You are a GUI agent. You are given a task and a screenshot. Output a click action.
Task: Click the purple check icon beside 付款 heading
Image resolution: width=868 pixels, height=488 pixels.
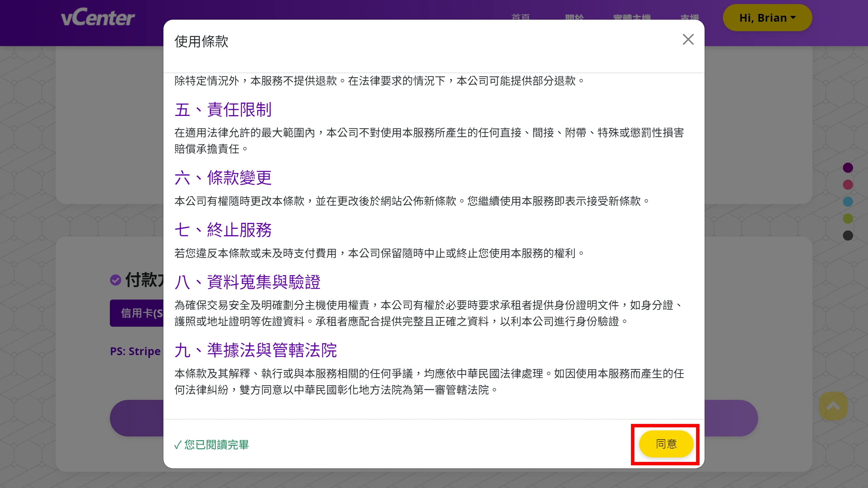116,280
